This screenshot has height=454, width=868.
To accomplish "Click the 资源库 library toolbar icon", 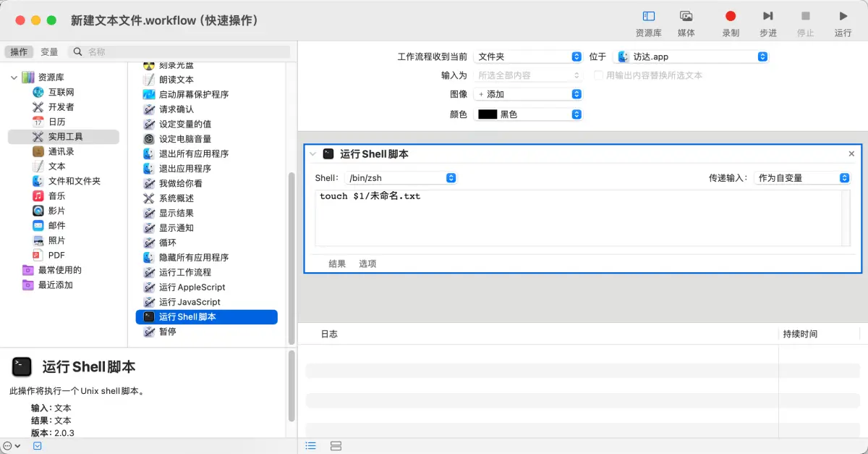I will pos(649,17).
